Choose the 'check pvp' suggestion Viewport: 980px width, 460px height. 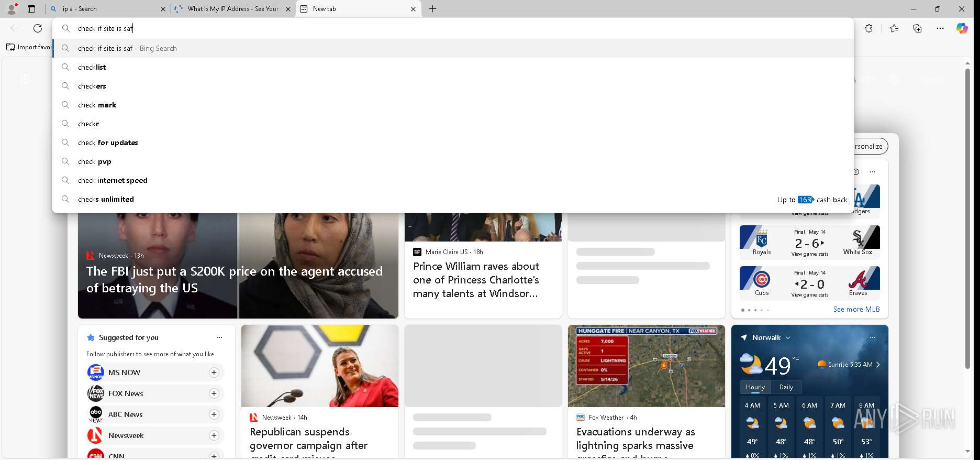(x=453, y=161)
